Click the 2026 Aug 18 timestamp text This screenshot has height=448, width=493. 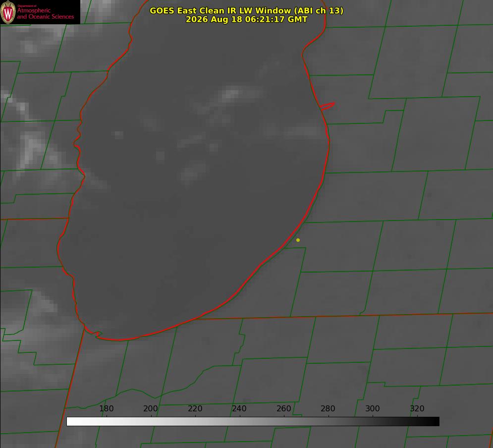pos(247,19)
